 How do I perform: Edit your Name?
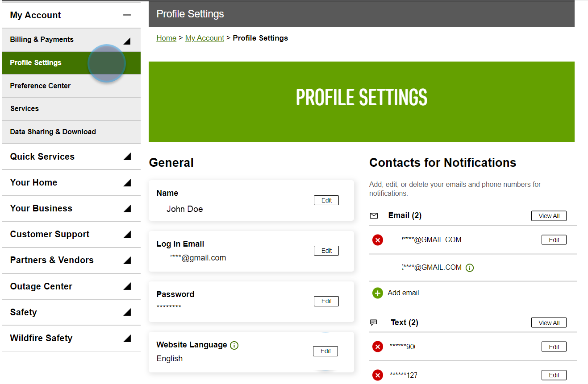pyautogui.click(x=326, y=200)
